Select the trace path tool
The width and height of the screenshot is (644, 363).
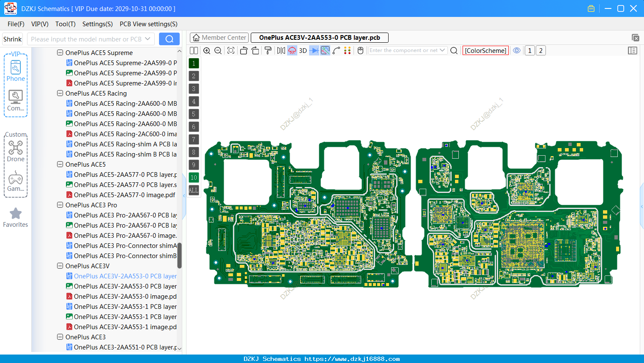point(337,50)
